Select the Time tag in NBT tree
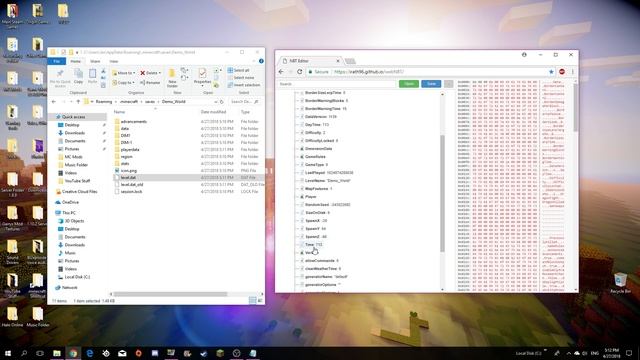 [313, 244]
